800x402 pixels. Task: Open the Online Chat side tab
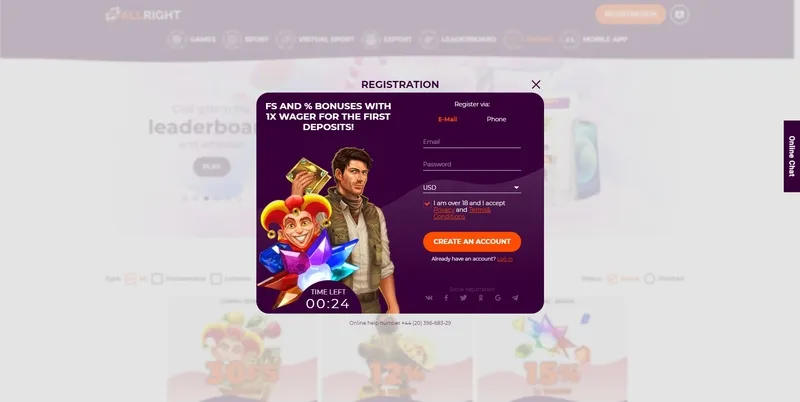coord(792,156)
